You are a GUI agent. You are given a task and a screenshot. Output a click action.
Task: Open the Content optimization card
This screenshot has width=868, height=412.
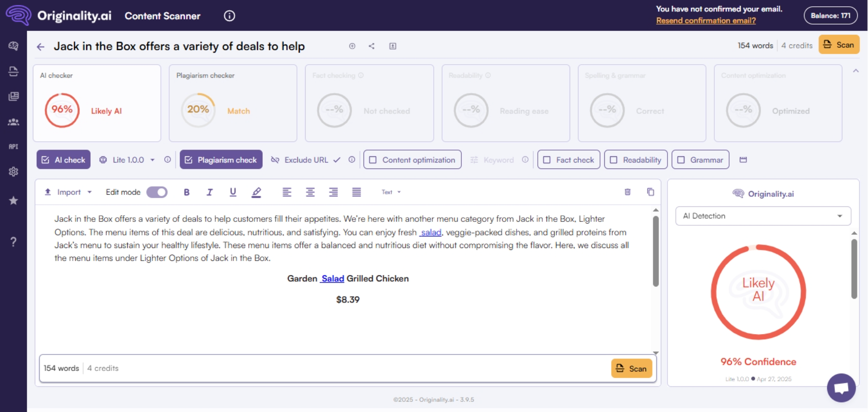point(778,103)
